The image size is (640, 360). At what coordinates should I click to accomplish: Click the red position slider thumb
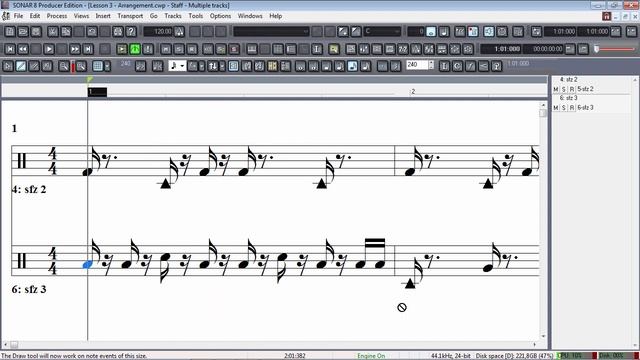pyautogui.click(x=597, y=49)
